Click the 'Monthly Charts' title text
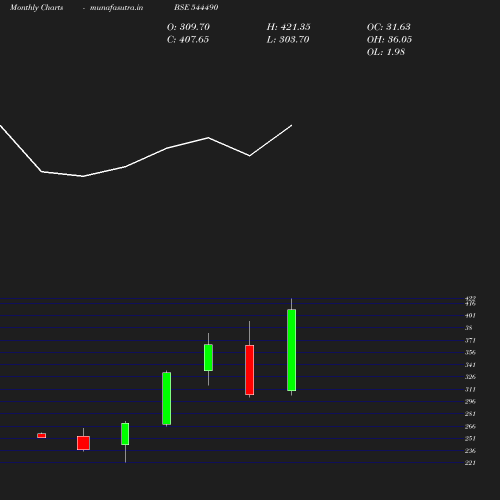This screenshot has height=500, width=500. click(37, 8)
